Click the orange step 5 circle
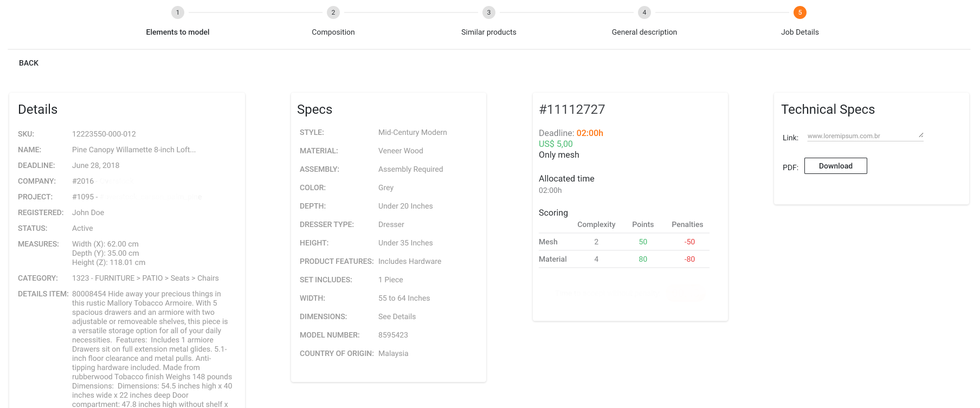Screen dimensions: 980x408 pos(800,12)
